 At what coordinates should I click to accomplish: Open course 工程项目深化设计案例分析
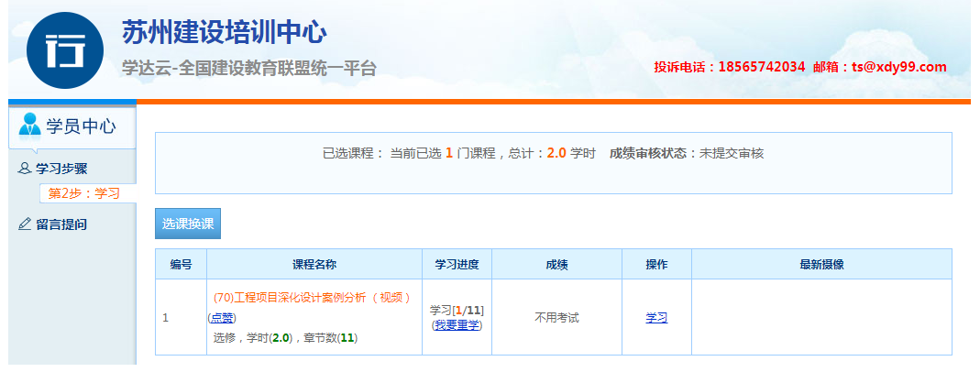point(311,297)
